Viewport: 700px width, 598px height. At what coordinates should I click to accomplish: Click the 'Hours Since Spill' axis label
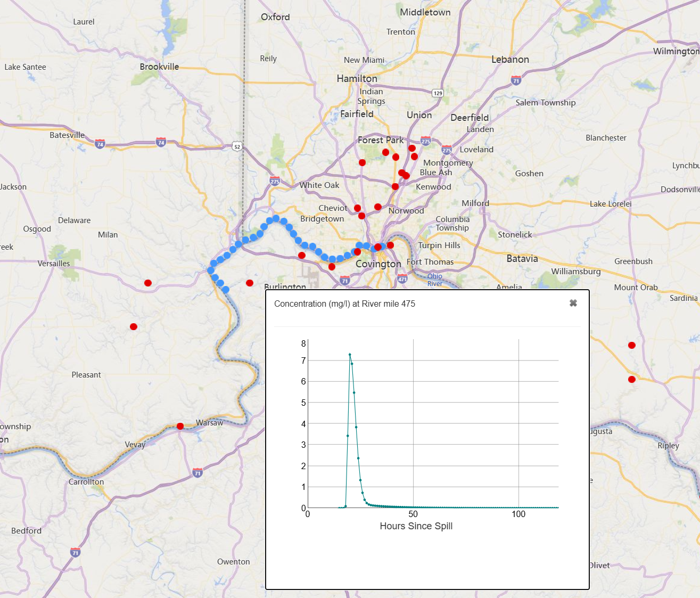click(x=416, y=526)
